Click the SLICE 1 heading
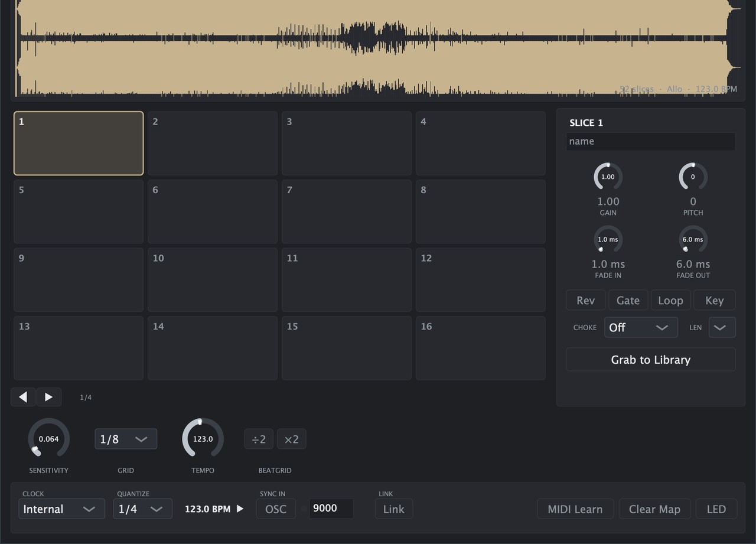This screenshot has width=756, height=544. [x=586, y=123]
